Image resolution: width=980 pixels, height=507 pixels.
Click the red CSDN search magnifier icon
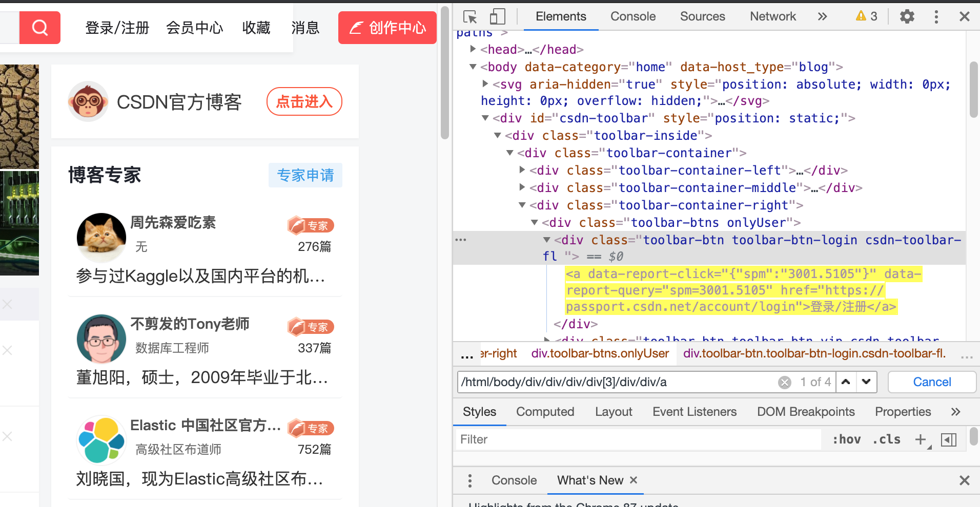point(39,28)
